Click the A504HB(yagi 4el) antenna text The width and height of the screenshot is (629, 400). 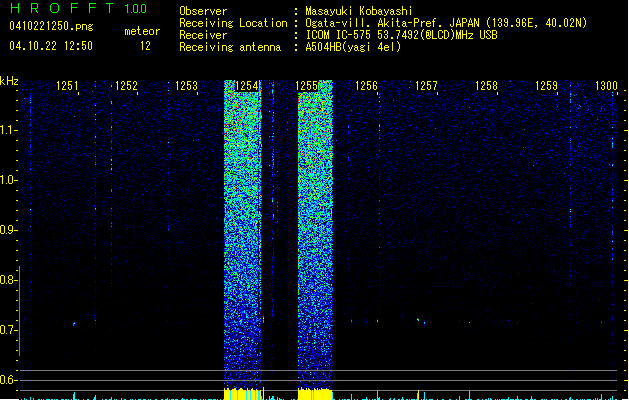pos(353,47)
